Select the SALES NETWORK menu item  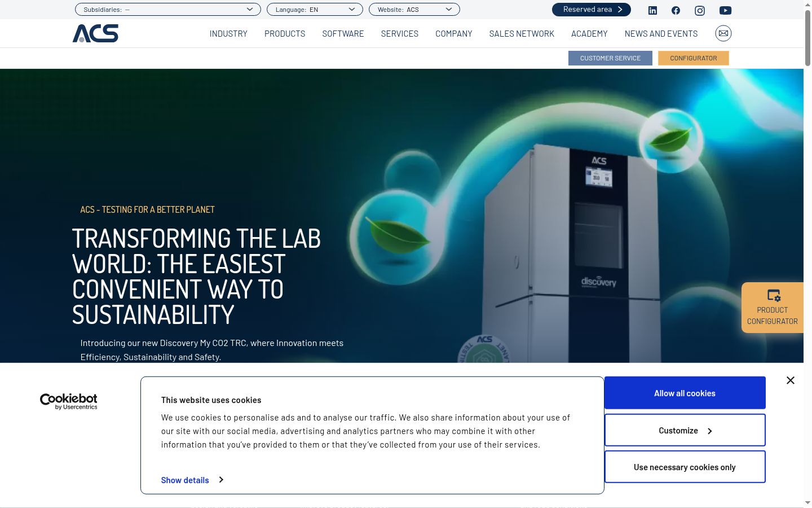point(522,34)
